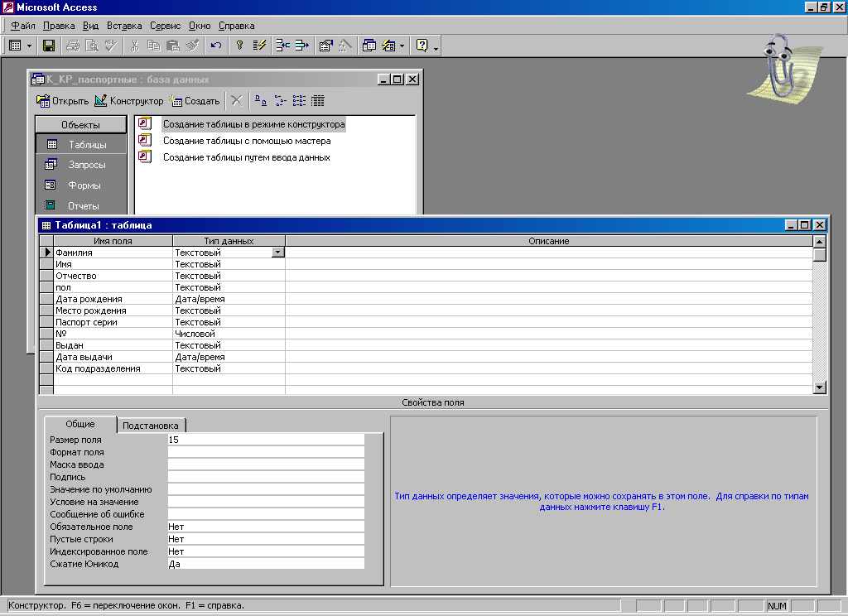Click Сжатие Юникод value Да
Screen dimensions: 848x616
pyautogui.click(x=266, y=564)
